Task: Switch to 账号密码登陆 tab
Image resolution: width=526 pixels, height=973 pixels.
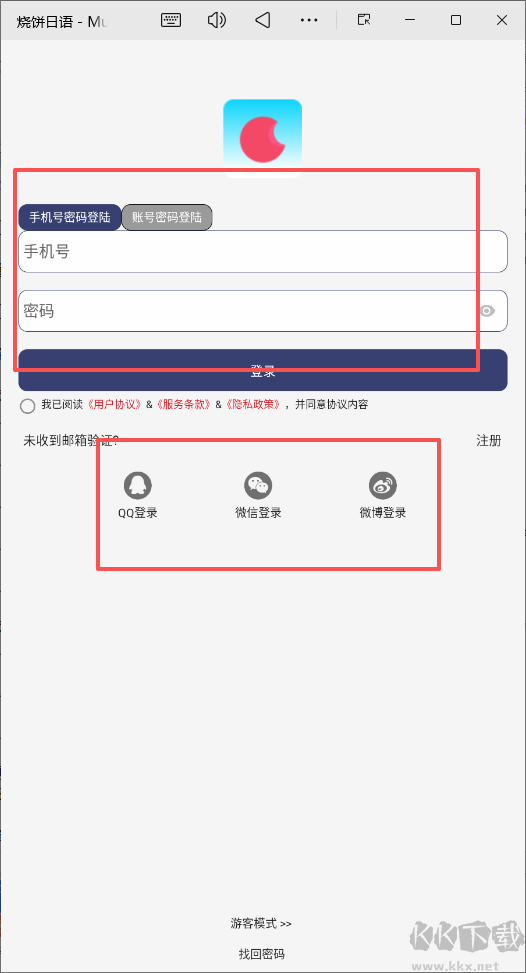Action: (x=167, y=218)
